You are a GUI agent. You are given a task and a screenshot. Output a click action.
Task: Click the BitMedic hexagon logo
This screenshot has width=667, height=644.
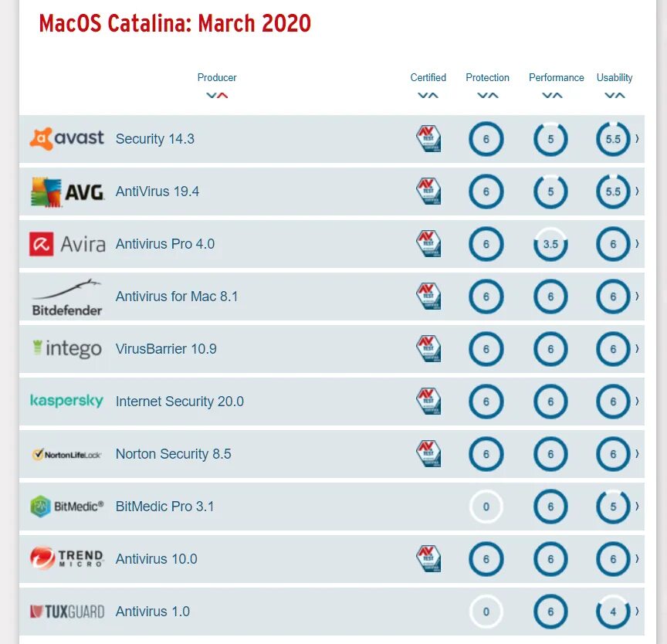[x=41, y=507]
